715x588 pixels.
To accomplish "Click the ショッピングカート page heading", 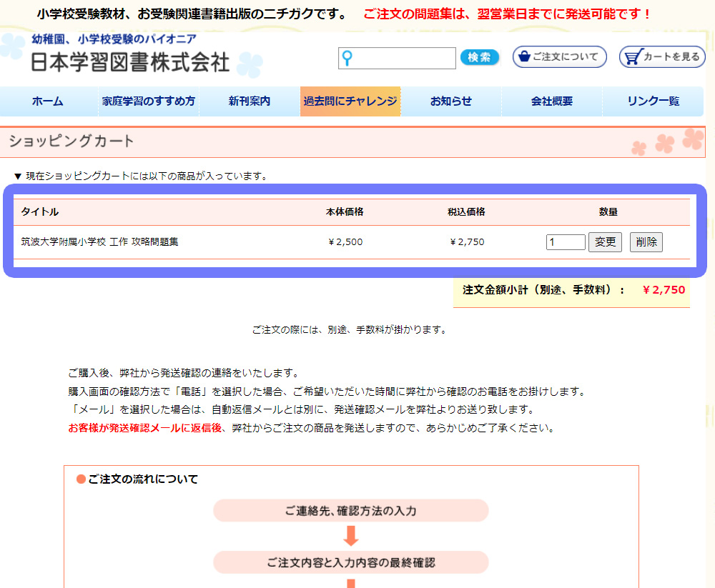I will tap(71, 141).
